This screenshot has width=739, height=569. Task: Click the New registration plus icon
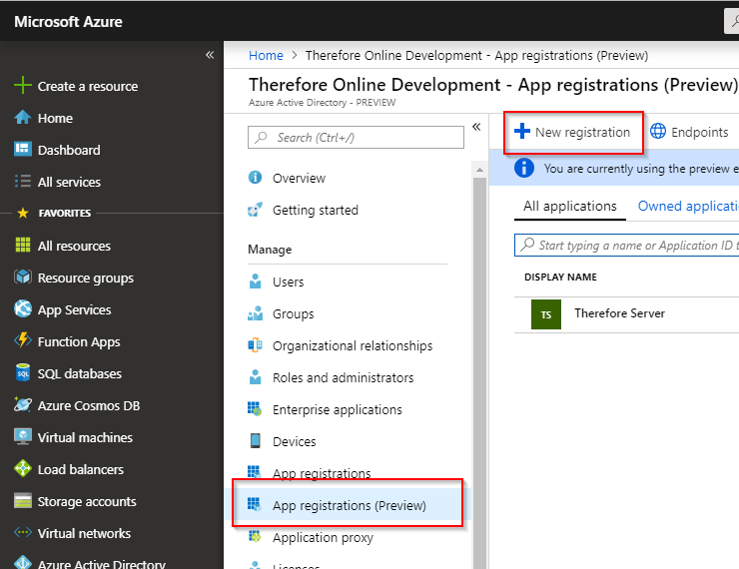click(x=522, y=131)
